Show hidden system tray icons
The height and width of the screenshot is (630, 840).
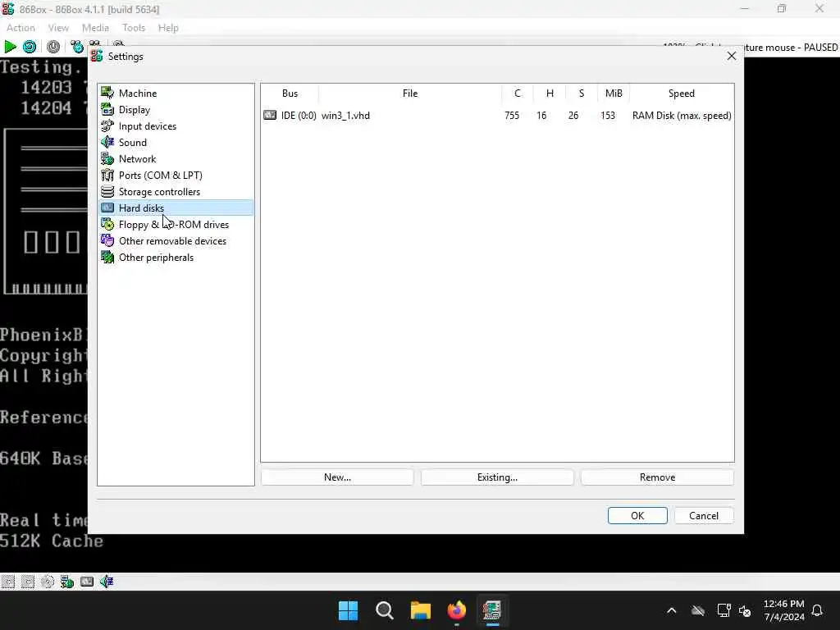(x=671, y=610)
